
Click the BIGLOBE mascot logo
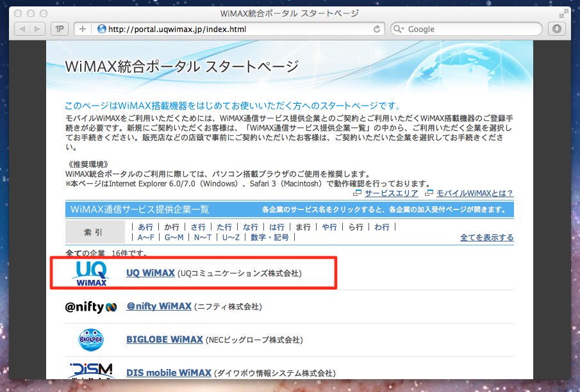(x=91, y=339)
